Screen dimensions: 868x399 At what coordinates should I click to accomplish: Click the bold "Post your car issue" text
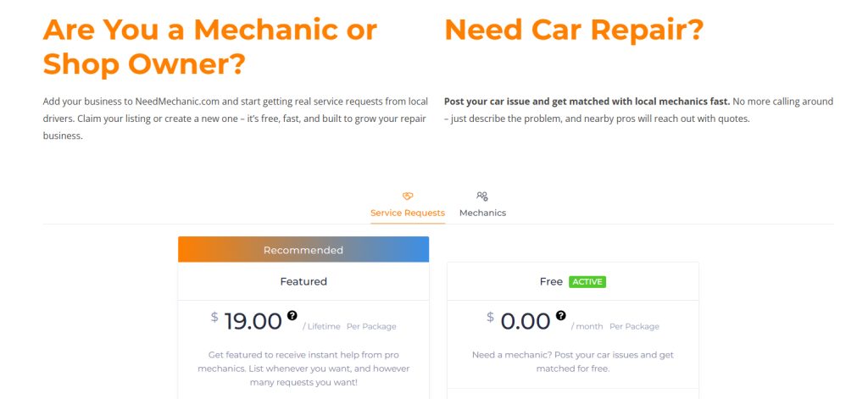[x=587, y=102]
